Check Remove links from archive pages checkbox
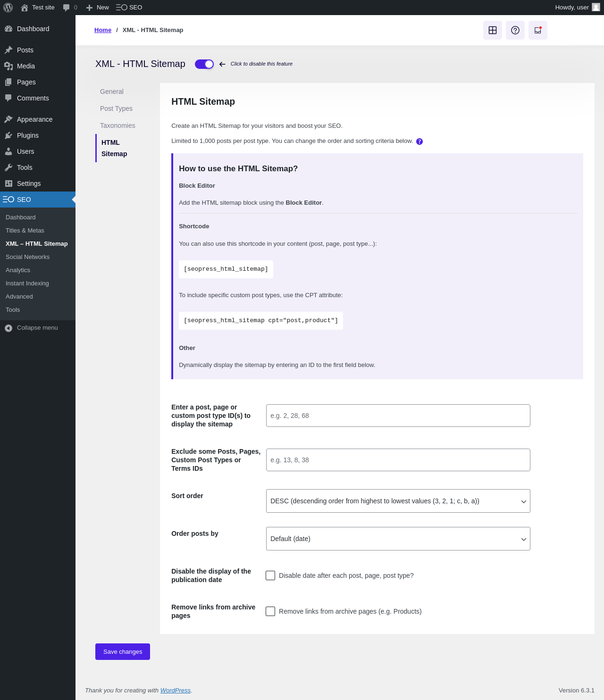604x700 pixels. click(x=270, y=611)
